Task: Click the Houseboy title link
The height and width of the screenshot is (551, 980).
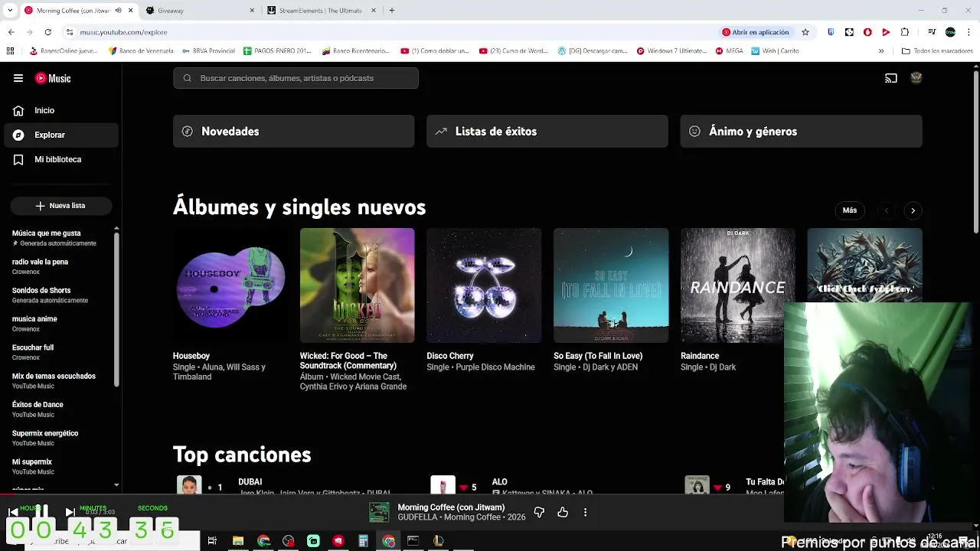Action: 191,356
